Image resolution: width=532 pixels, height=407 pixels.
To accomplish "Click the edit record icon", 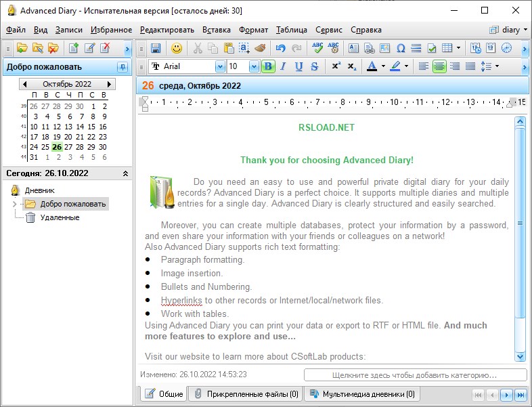I will [89, 48].
